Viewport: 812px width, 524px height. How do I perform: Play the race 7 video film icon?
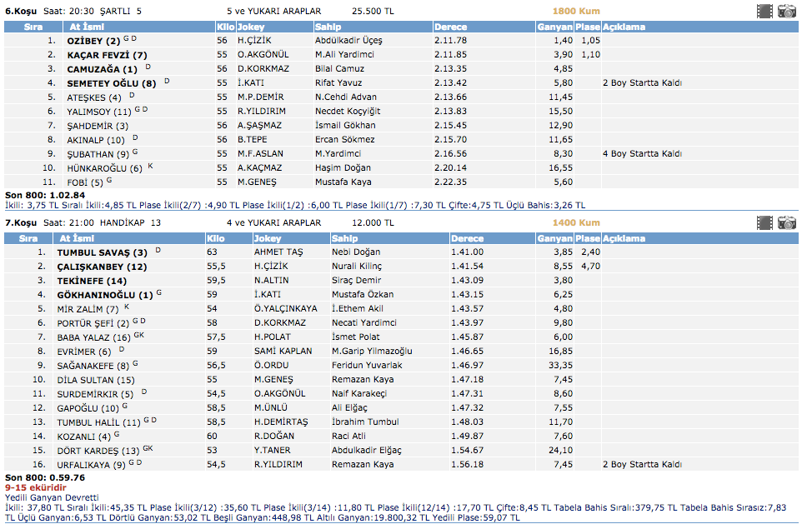pyautogui.click(x=764, y=222)
